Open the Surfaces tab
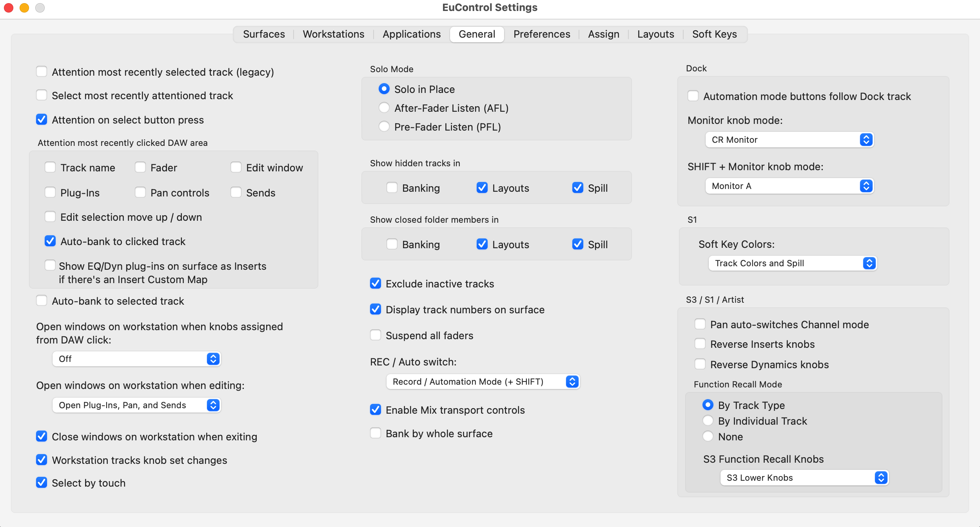The image size is (980, 527). coord(264,34)
